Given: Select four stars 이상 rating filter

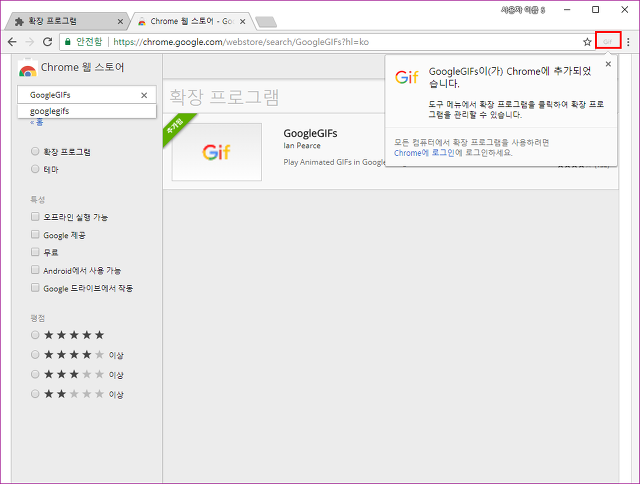Looking at the screenshot, I should coord(35,355).
